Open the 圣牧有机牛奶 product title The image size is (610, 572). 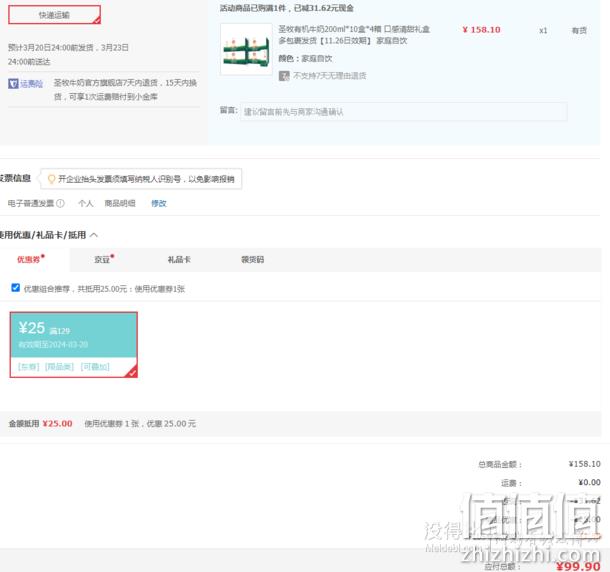point(354,35)
